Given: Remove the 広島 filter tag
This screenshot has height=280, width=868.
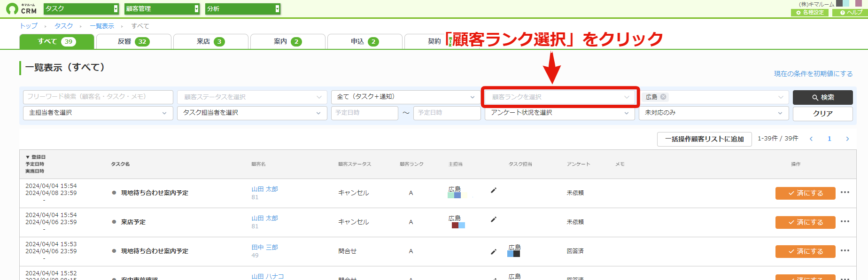Looking at the screenshot, I should point(663,97).
